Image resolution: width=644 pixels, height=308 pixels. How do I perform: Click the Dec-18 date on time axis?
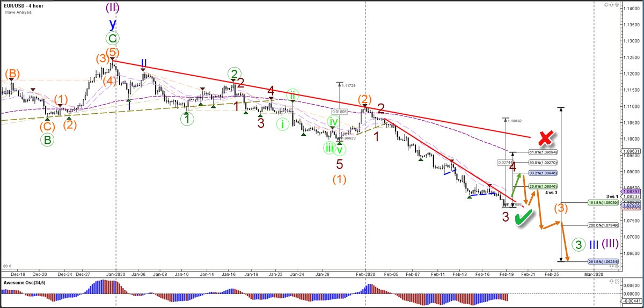(18, 274)
